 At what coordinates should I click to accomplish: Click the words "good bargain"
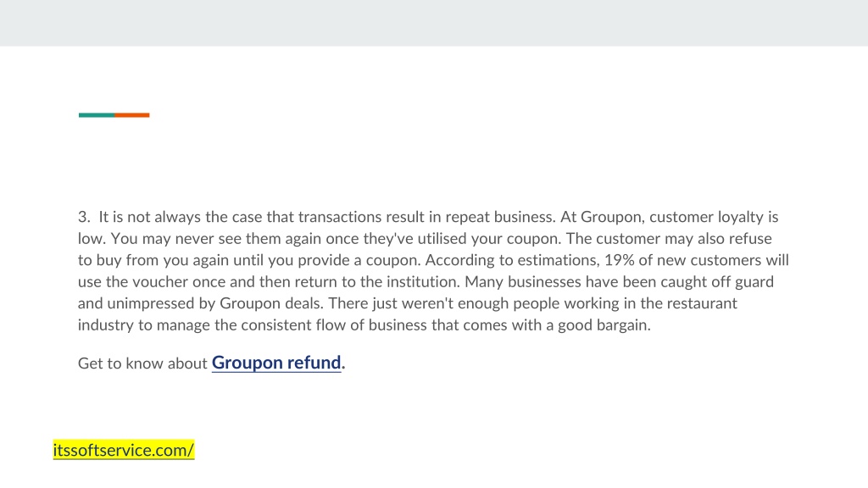pyautogui.click(x=604, y=324)
